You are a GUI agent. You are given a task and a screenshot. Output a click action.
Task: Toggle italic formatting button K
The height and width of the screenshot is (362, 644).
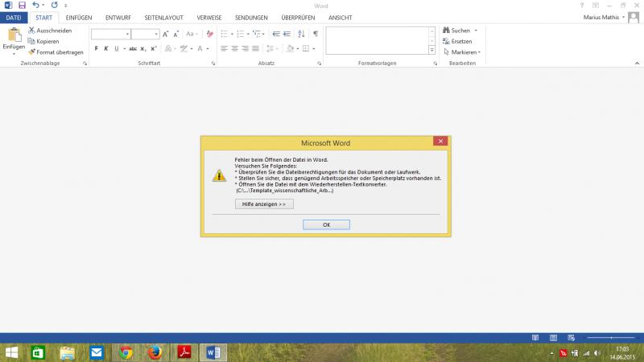pos(106,48)
